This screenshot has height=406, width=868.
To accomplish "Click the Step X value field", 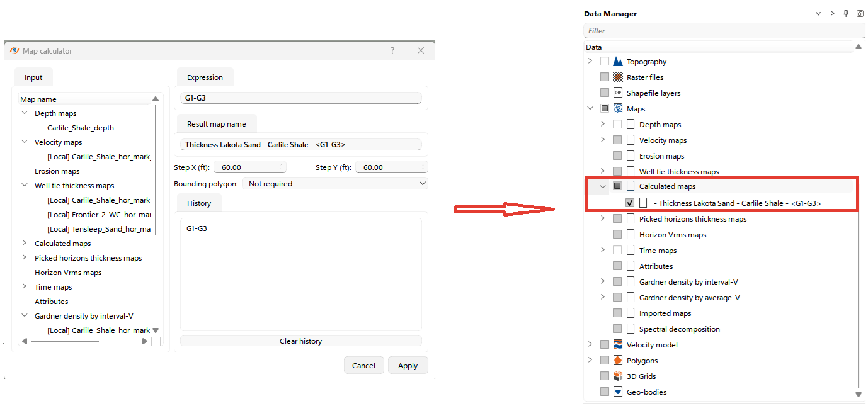I will click(250, 167).
